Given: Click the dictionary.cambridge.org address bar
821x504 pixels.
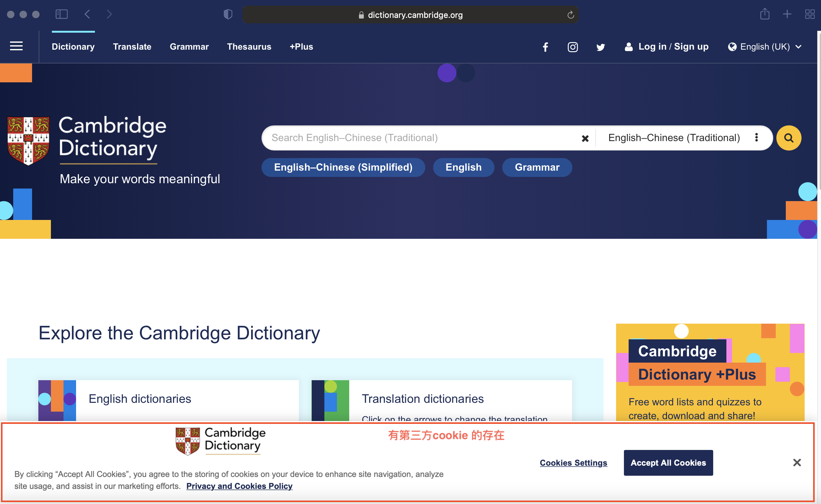Looking at the screenshot, I should click(x=410, y=15).
